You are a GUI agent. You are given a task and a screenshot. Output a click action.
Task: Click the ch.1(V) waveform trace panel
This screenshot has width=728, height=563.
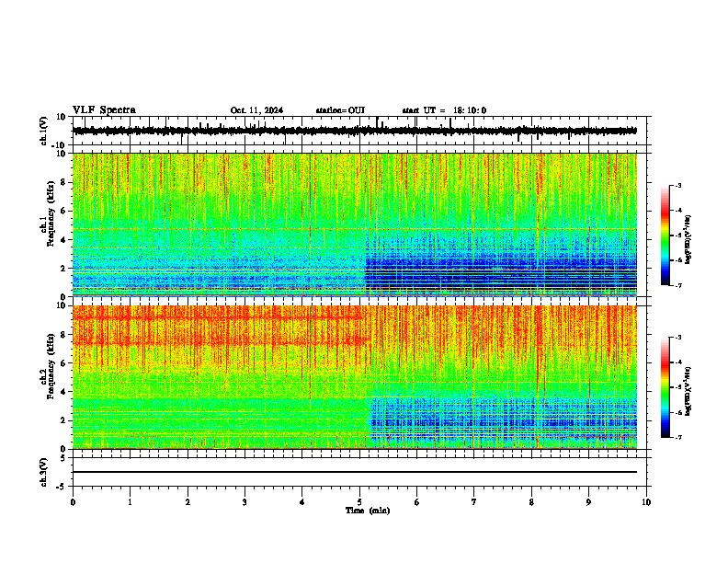pos(359,131)
